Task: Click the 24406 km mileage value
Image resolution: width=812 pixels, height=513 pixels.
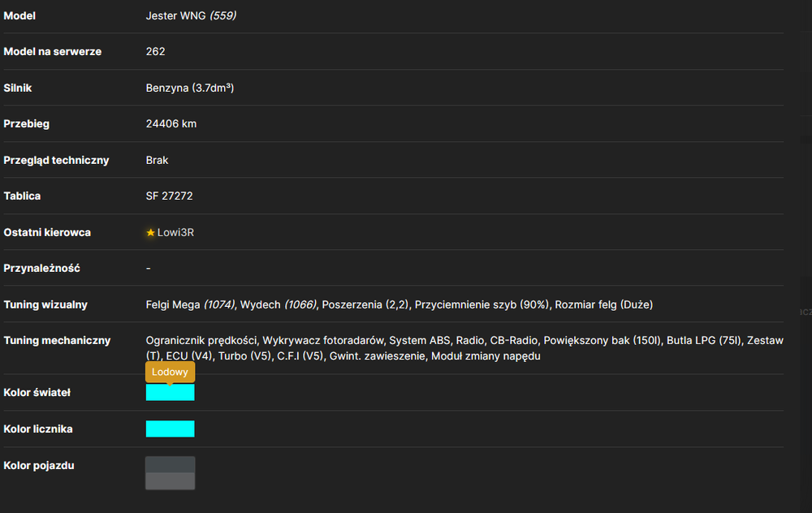Action: pyautogui.click(x=171, y=123)
